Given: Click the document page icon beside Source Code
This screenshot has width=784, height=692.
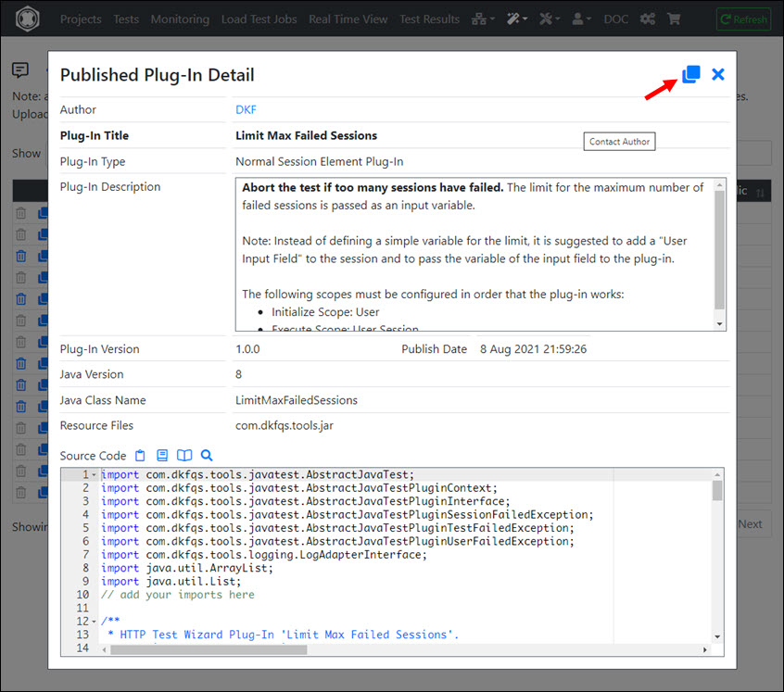Looking at the screenshot, I should pos(162,455).
